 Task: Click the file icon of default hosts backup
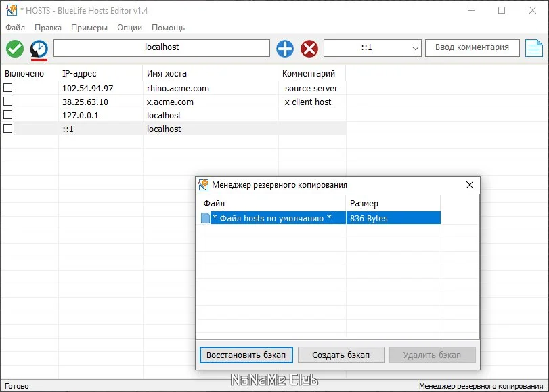tap(206, 218)
